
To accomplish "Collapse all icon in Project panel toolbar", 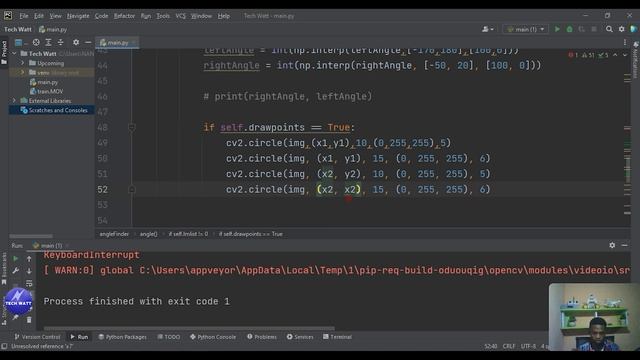I will (x=60, y=42).
